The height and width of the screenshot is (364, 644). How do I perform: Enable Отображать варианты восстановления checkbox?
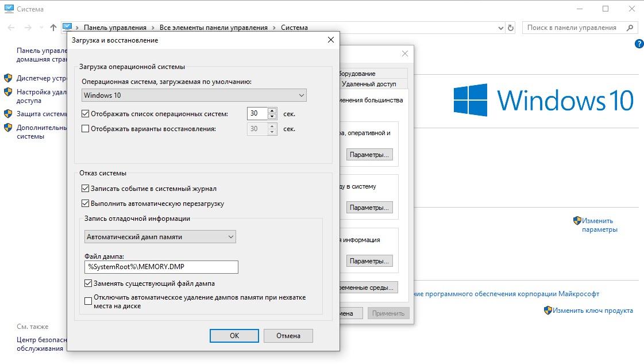click(x=86, y=129)
